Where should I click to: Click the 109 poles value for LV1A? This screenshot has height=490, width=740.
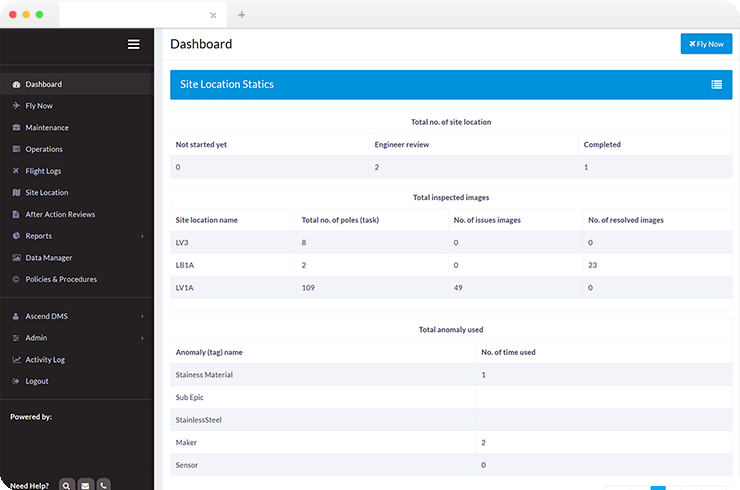[308, 288]
